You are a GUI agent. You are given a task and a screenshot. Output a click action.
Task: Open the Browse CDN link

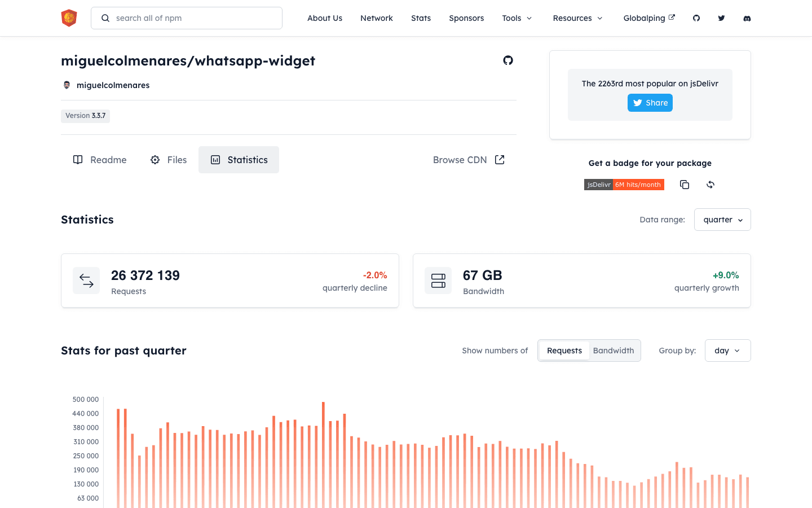469,160
